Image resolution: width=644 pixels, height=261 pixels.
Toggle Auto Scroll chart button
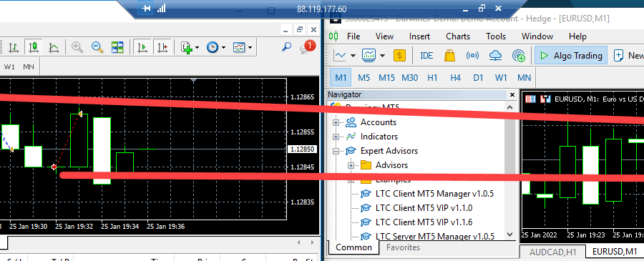click(142, 47)
